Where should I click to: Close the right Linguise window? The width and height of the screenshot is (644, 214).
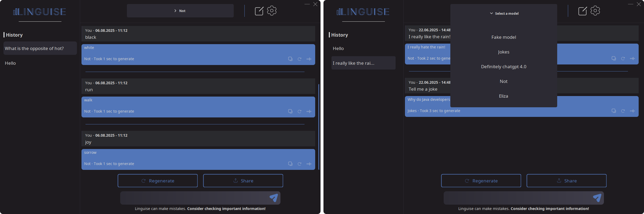click(639, 4)
